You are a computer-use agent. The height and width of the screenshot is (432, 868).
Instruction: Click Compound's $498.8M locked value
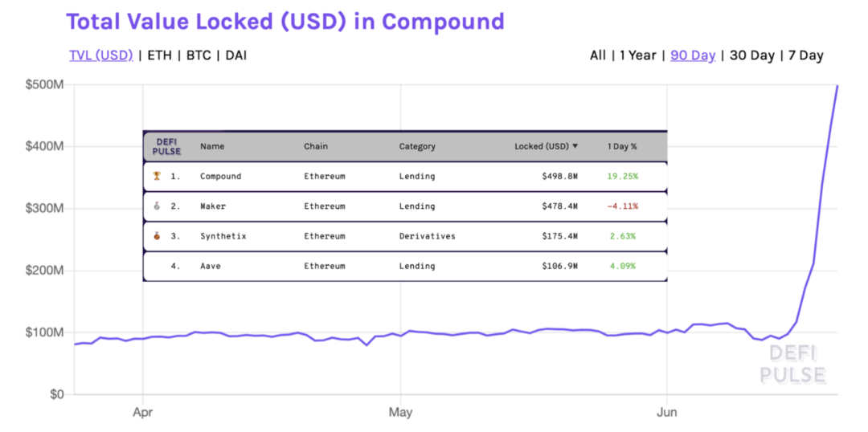coord(559,177)
